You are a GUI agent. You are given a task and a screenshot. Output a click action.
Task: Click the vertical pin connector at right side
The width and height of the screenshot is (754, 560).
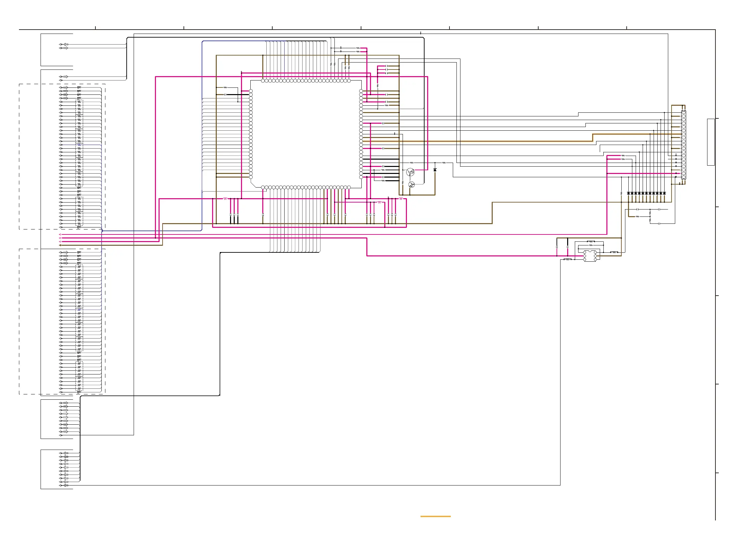tap(684, 145)
